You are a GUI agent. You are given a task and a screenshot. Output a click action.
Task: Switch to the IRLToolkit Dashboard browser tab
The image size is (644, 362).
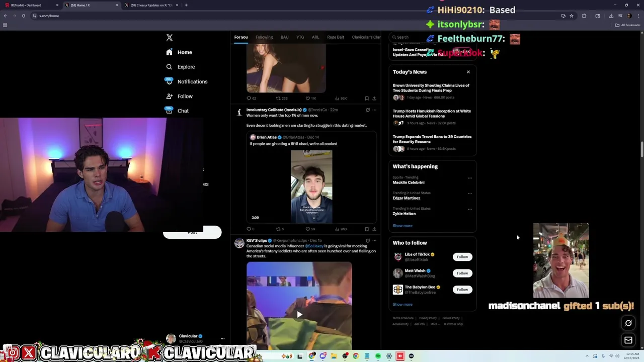30,5
